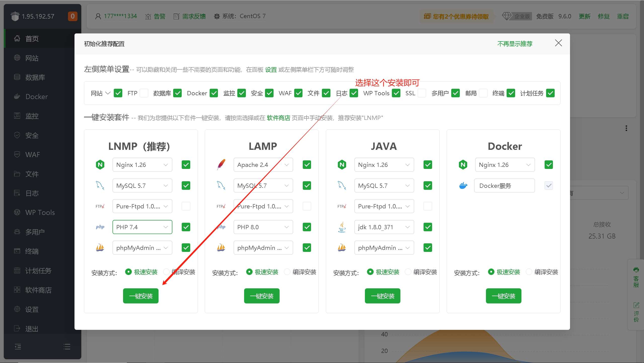Click the WAF shield icon in the sidebar

pyautogui.click(x=17, y=154)
